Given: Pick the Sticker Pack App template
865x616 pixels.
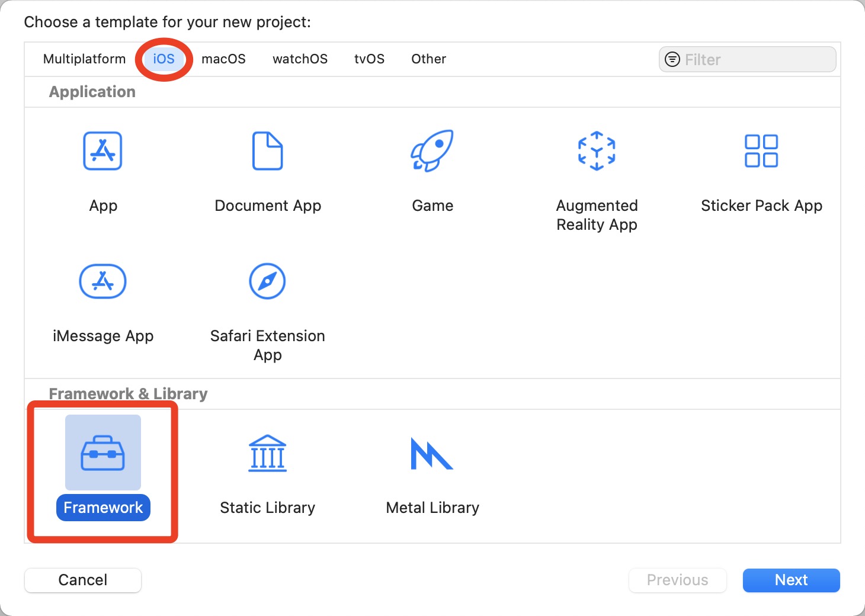Looking at the screenshot, I should (x=761, y=151).
